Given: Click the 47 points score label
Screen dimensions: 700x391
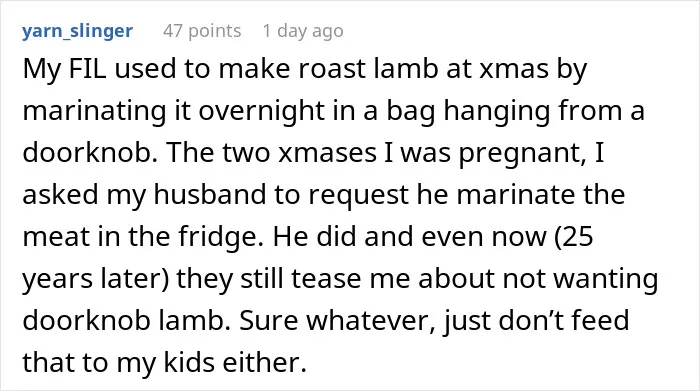Looking at the screenshot, I should click(x=202, y=31).
